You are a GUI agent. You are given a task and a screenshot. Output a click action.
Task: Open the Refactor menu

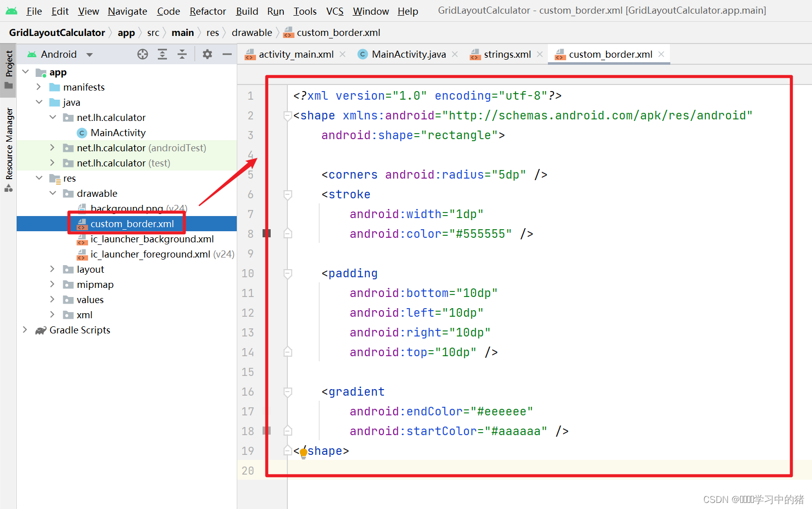coord(207,11)
